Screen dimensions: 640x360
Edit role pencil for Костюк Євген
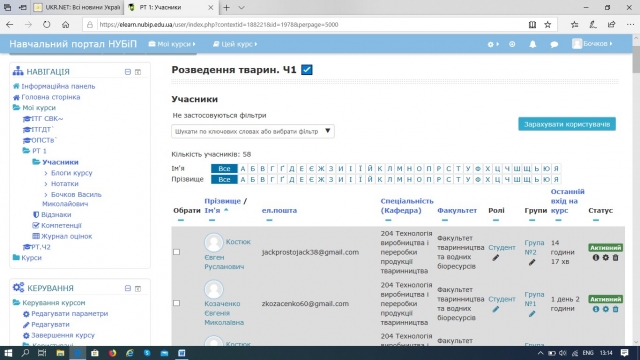[496, 258]
